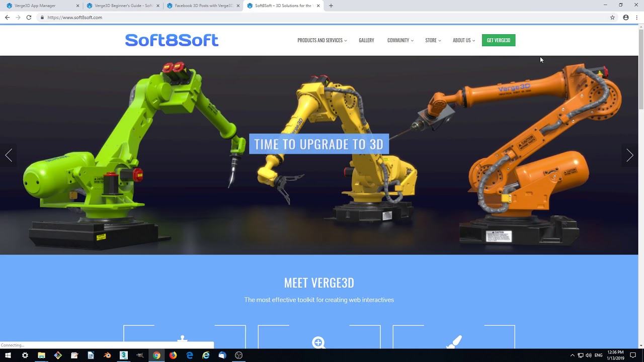
Task: Open the Chrome profile icon
Action: pyautogui.click(x=626, y=17)
